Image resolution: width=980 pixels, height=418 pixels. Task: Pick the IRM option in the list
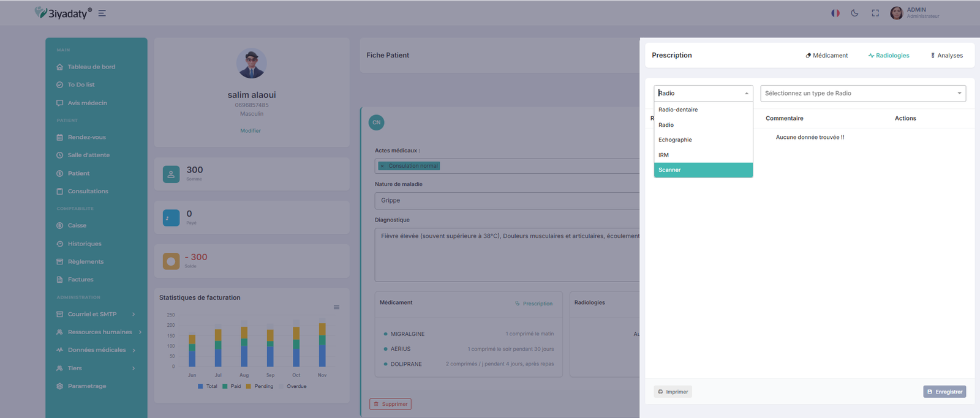(x=664, y=155)
